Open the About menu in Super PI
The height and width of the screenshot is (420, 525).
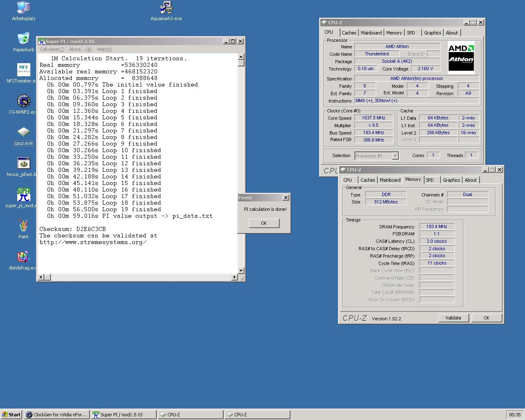pos(80,49)
